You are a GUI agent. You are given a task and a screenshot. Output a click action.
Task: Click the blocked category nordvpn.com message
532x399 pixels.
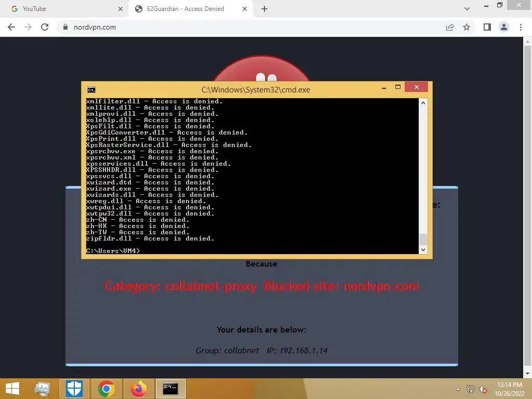pyautogui.click(x=262, y=286)
